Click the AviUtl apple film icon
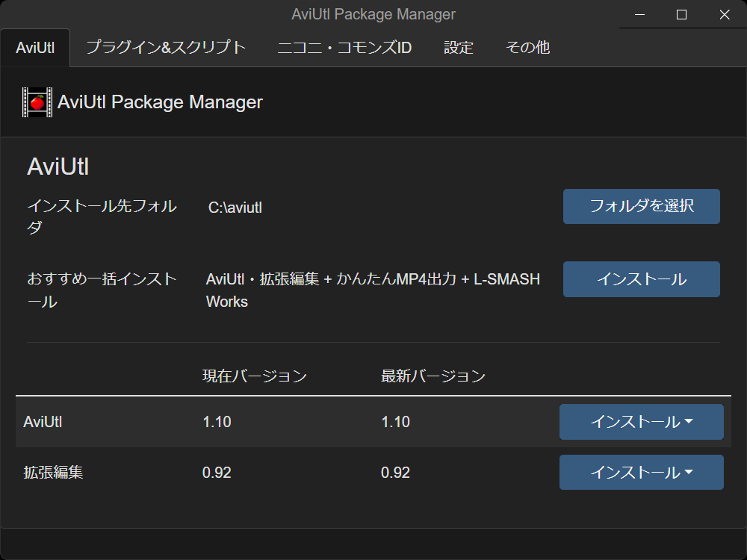The image size is (747, 560). coord(37,102)
